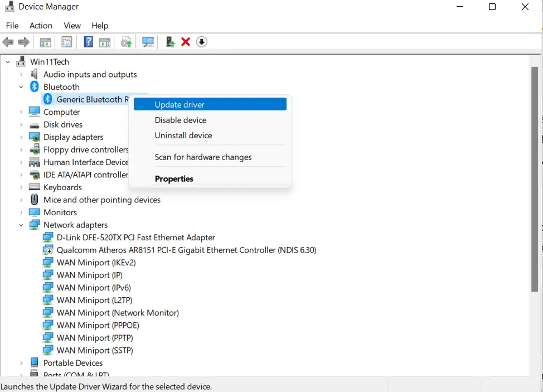Click the Disable device down-arrow icon
543x392 pixels.
coord(202,42)
